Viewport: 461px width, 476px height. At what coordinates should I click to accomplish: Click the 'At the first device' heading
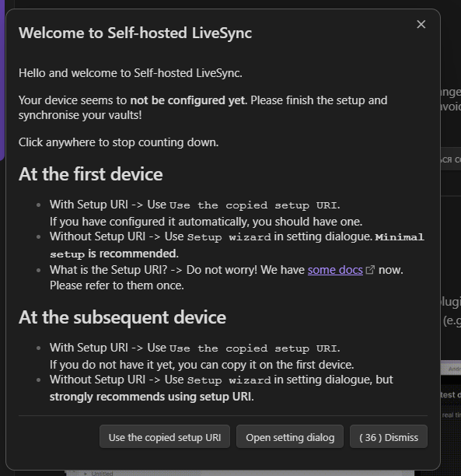[91, 174]
